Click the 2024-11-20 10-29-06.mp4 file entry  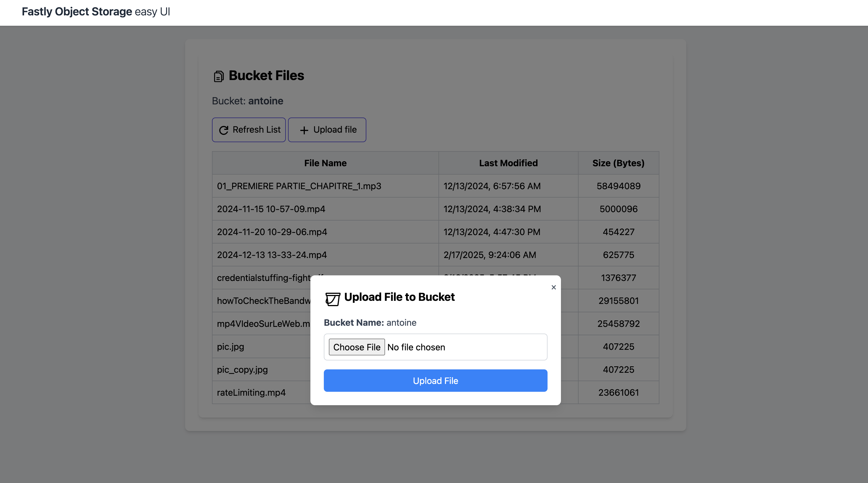coord(272,232)
